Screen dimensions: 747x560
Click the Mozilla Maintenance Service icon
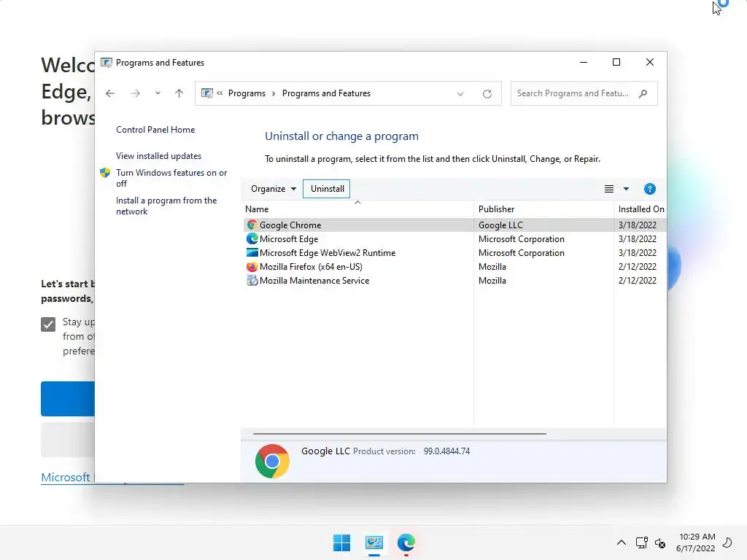click(x=252, y=281)
